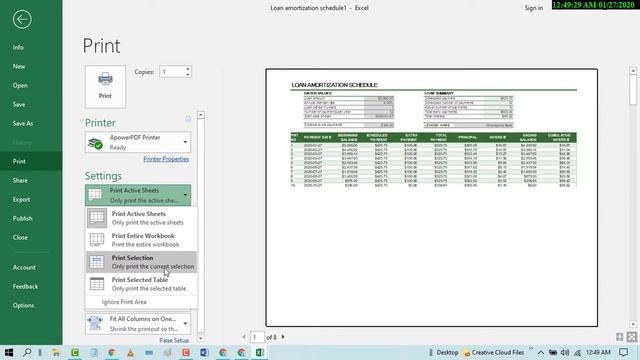Viewport: 640px width, 360px height.
Task: Click the preview scrollbar up arrow
Action: (x=633, y=71)
